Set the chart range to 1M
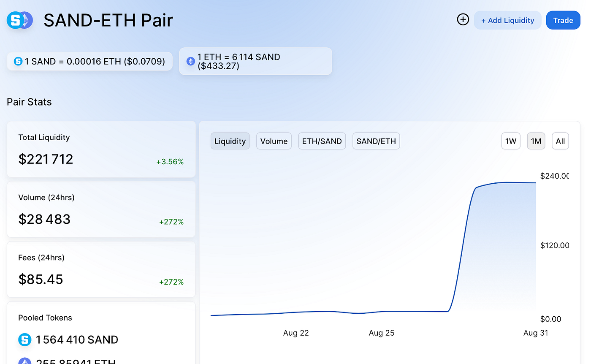The image size is (591, 364). click(536, 141)
